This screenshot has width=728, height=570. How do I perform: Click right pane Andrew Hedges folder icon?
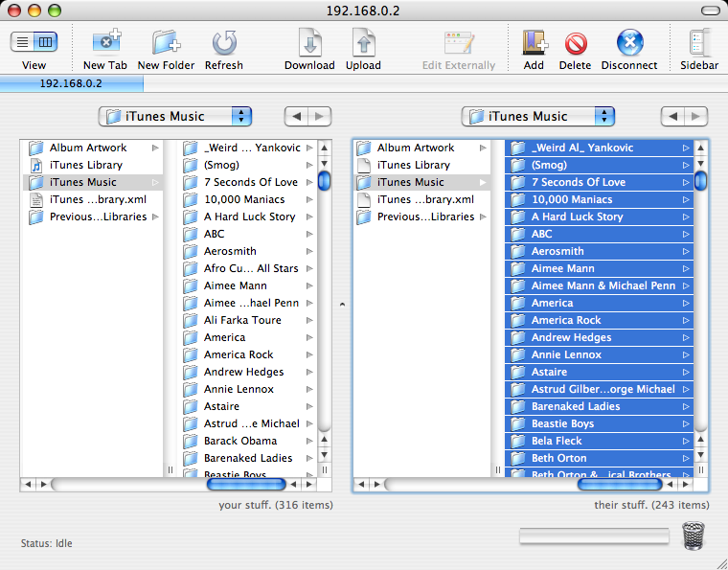point(518,337)
